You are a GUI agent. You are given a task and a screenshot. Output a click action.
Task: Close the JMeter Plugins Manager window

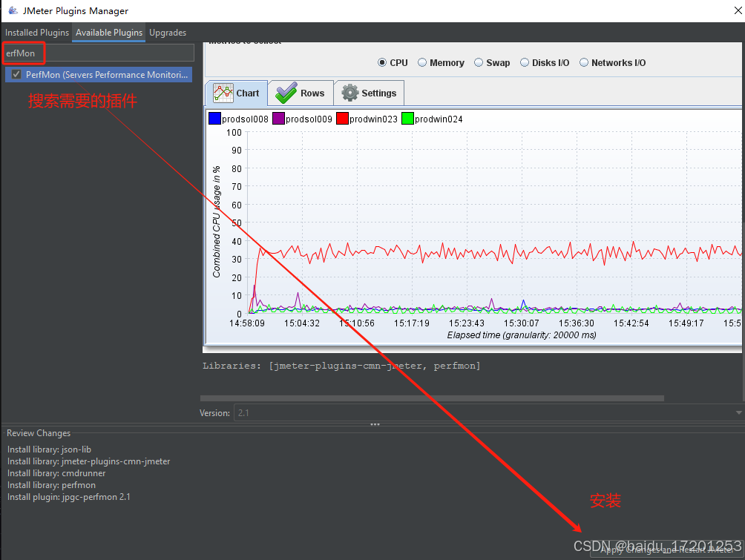738,10
